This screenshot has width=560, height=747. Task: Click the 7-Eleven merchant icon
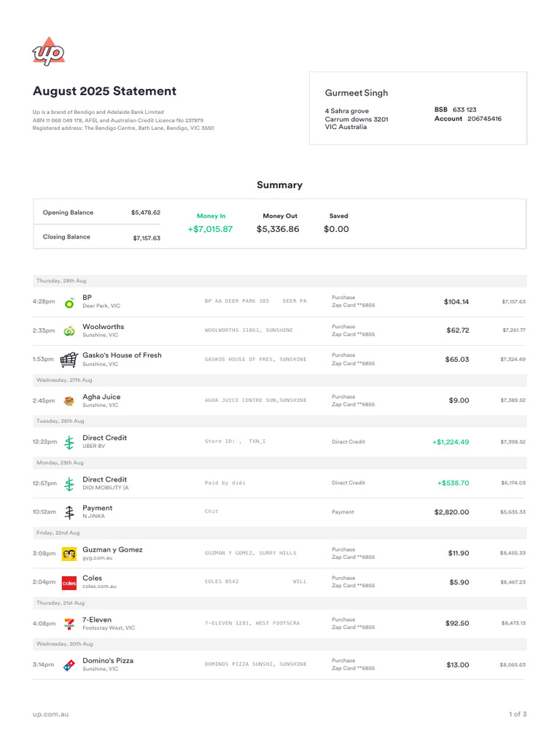click(69, 624)
